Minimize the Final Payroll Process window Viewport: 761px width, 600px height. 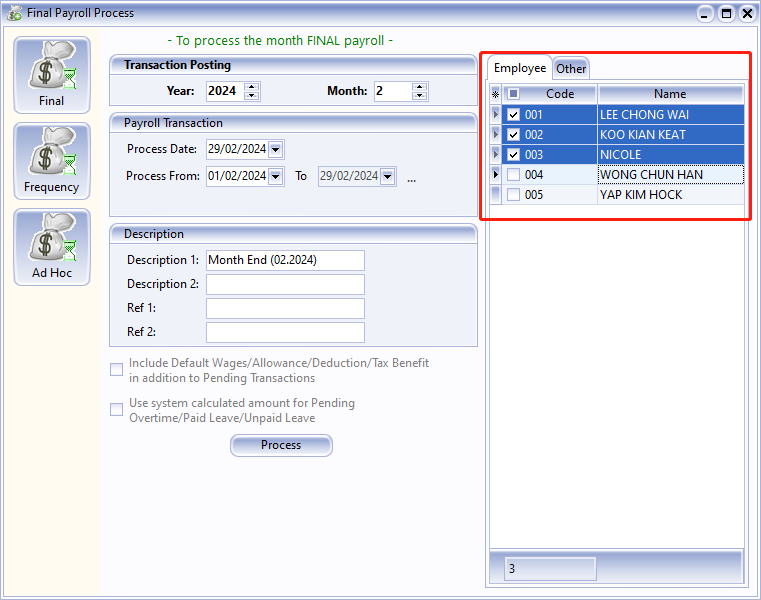tap(705, 14)
